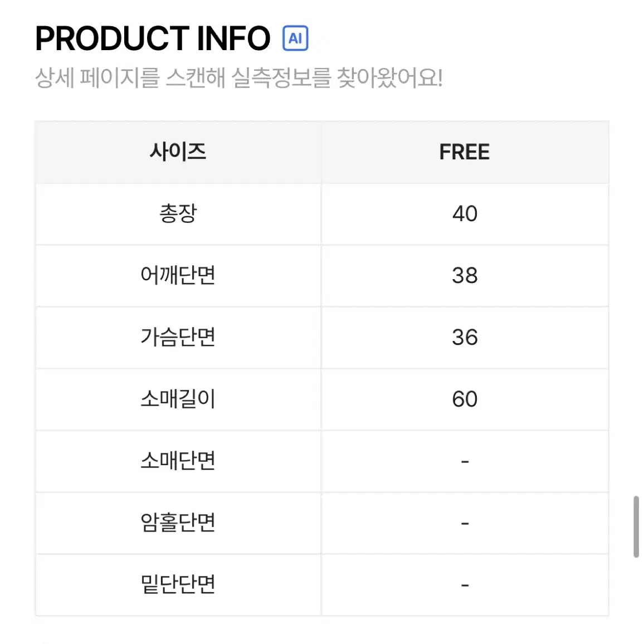Screen dimensions: 644x644
Task: Click the 밑단단면 row label
Action: tap(178, 584)
